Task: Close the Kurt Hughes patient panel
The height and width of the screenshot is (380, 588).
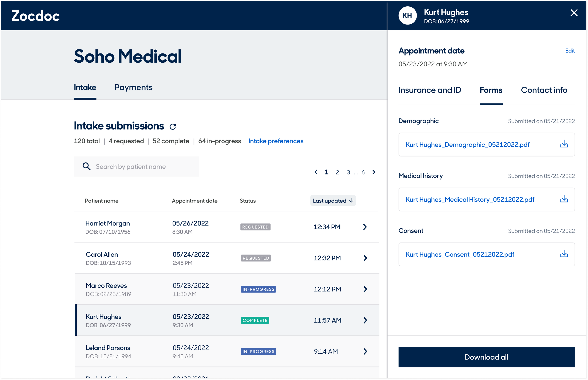Action: pos(574,13)
